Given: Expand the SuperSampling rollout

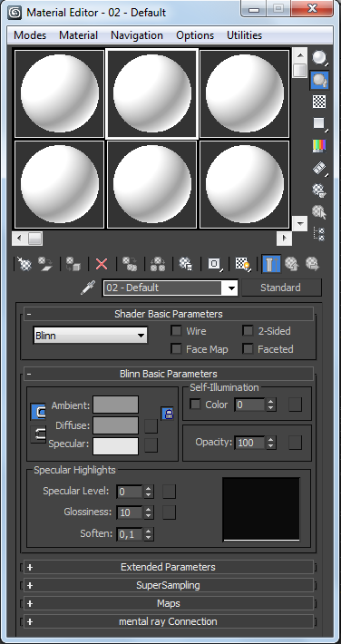Looking at the screenshot, I should pyautogui.click(x=169, y=585).
